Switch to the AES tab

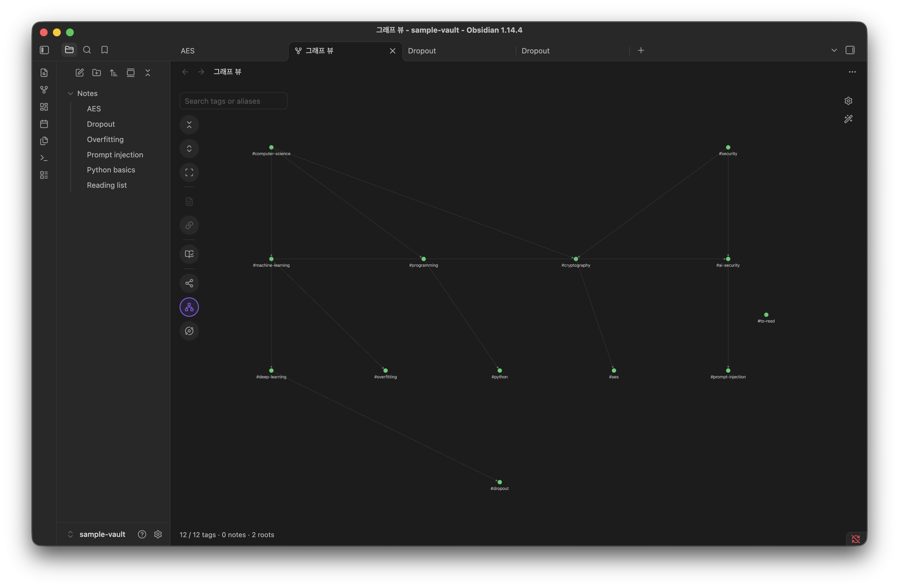click(188, 51)
